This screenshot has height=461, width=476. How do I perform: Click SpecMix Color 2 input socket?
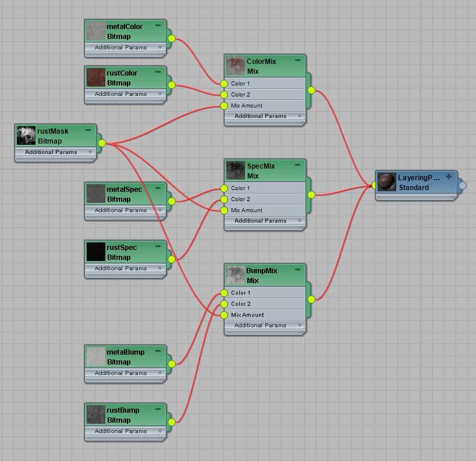[224, 199]
